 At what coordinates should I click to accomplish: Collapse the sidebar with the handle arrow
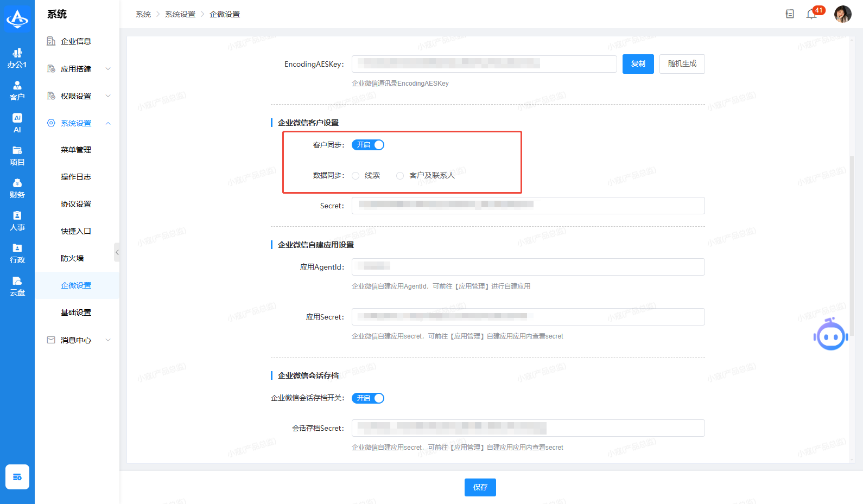117,252
